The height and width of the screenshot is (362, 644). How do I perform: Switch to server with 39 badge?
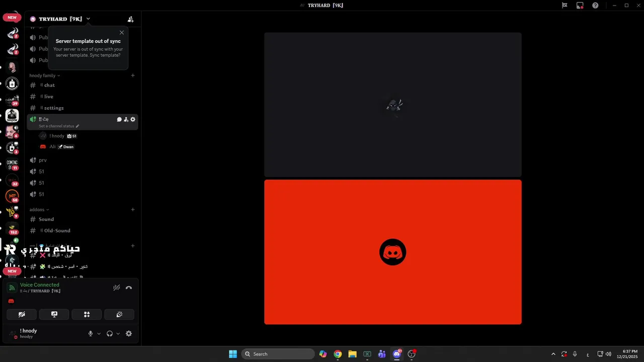(12, 100)
